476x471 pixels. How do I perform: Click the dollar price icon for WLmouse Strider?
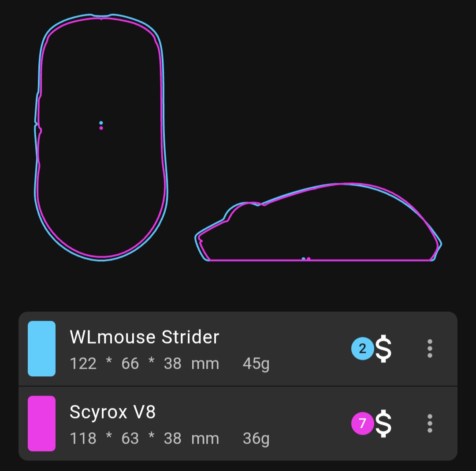tap(383, 349)
